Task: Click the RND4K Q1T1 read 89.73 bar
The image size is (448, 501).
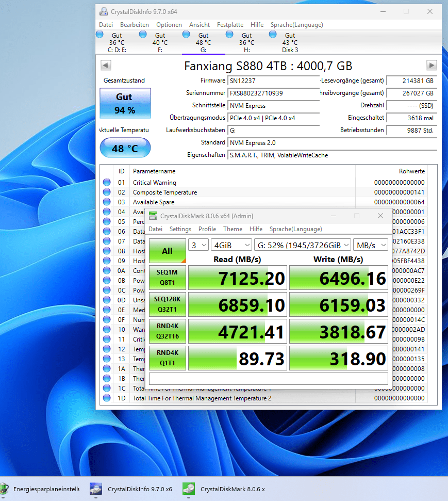Action: click(x=238, y=358)
